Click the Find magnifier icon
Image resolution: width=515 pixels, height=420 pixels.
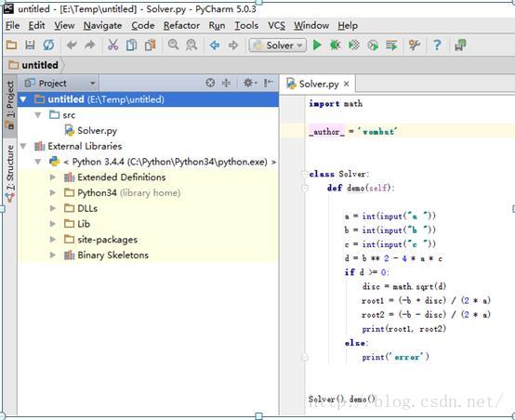click(173, 45)
